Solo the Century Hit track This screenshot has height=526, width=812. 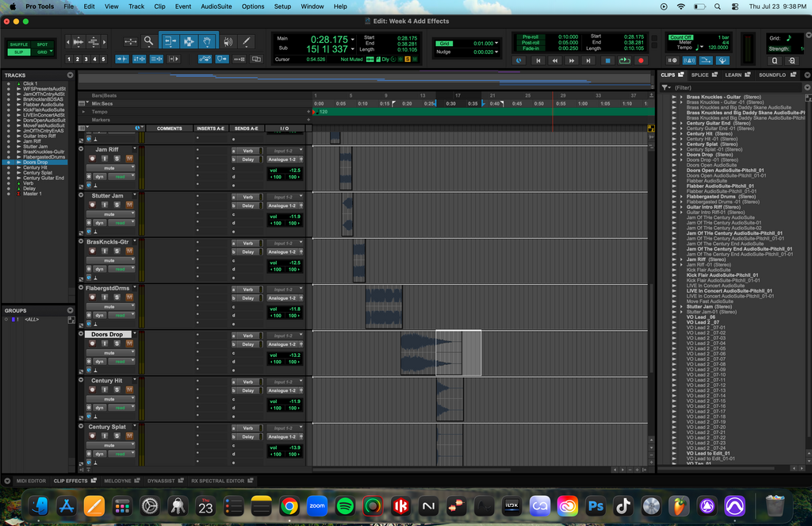(x=117, y=390)
